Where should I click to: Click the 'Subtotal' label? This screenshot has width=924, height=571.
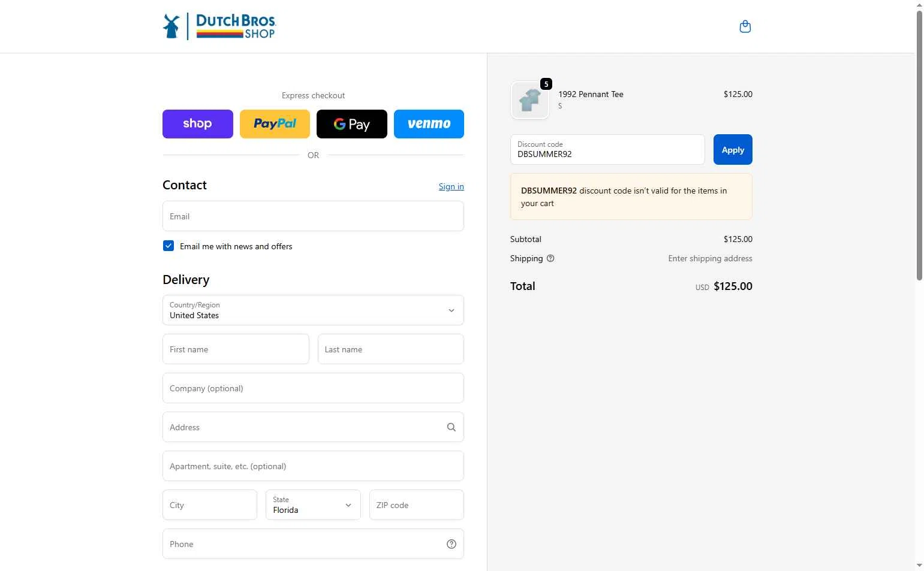[x=526, y=239]
